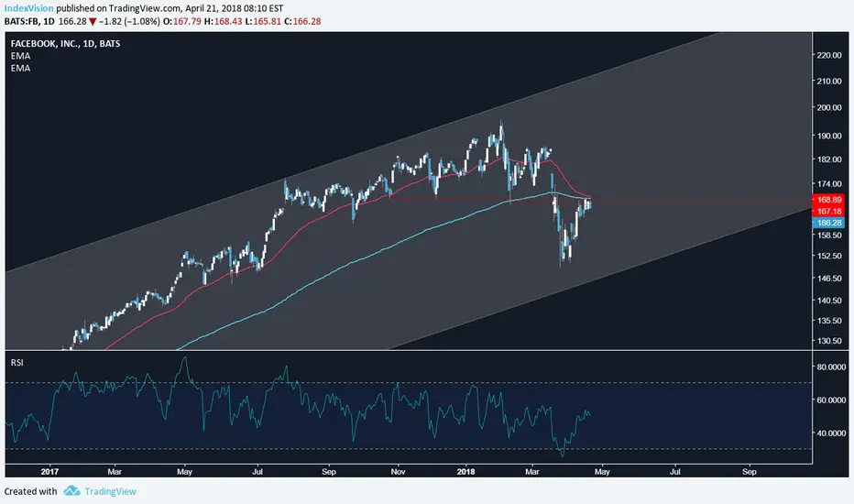This screenshot has height=504, width=854.
Task: Click the Jul label after 2018 on the axis
Action: tap(675, 472)
